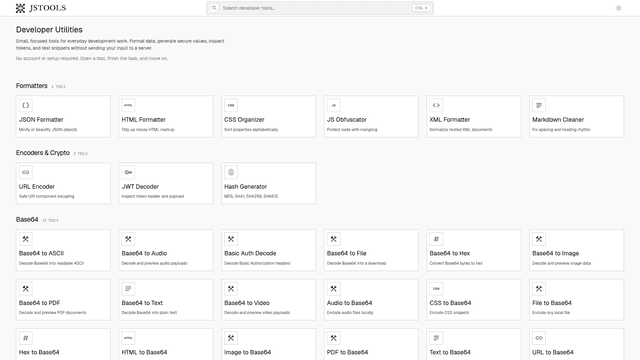Click the JSTOOLS logo icon
The height and width of the screenshot is (360, 640).
click(20, 8)
